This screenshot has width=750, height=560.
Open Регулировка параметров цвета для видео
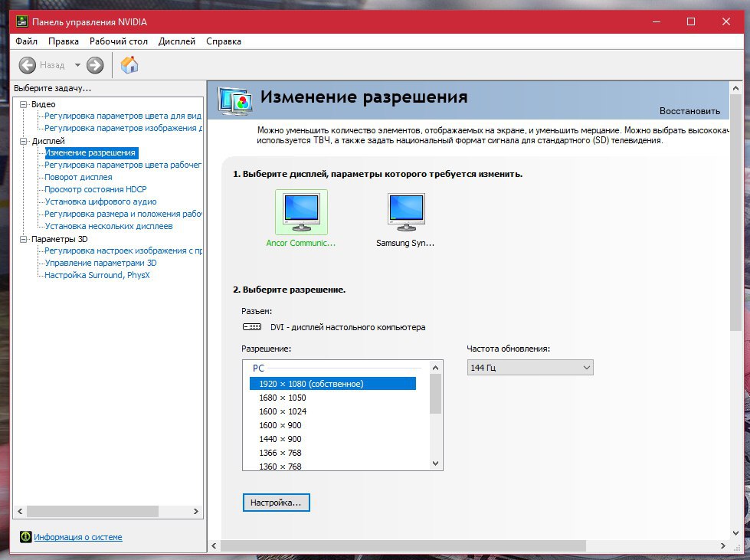pos(123,116)
